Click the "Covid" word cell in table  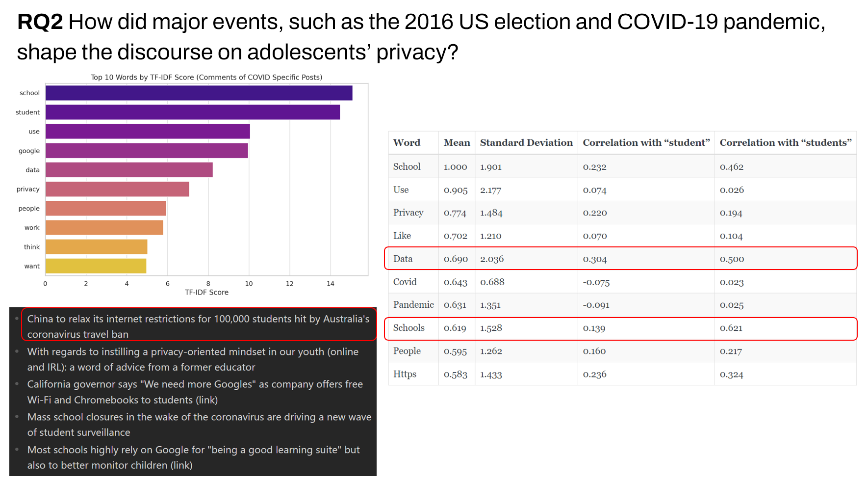tap(405, 282)
